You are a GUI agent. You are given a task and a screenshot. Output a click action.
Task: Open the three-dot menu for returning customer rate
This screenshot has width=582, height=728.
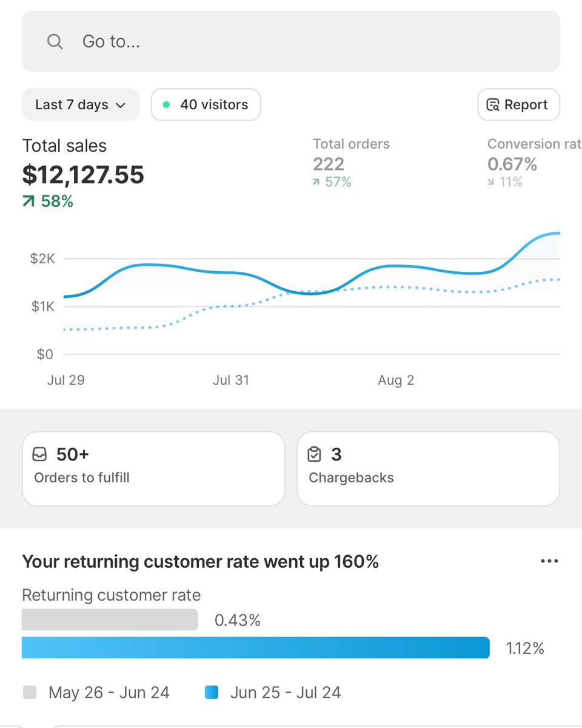click(549, 561)
